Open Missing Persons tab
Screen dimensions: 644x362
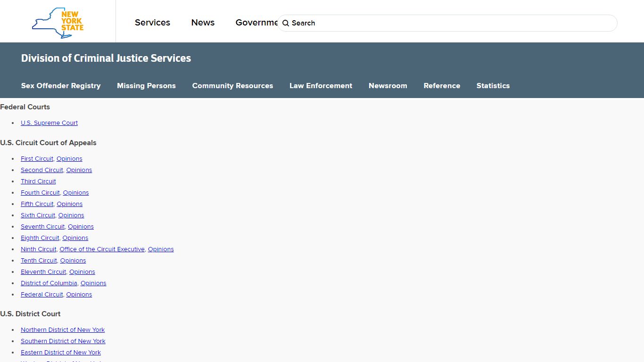[146, 86]
